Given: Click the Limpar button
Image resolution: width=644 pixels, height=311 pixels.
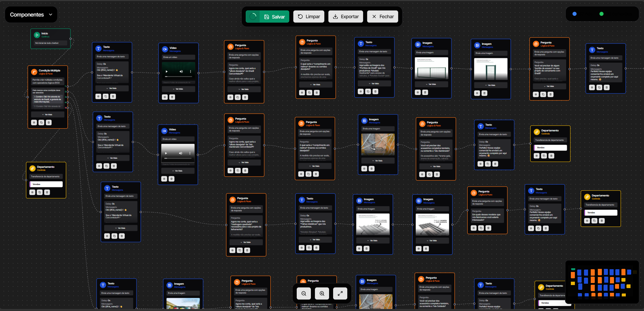Looking at the screenshot, I should 309,17.
